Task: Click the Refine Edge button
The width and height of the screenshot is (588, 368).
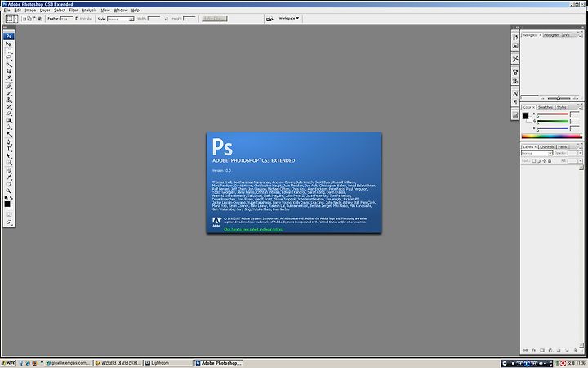Action: tap(215, 18)
